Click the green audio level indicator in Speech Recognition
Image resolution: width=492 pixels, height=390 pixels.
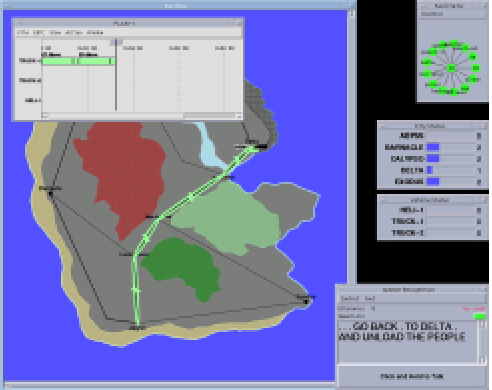point(479,316)
